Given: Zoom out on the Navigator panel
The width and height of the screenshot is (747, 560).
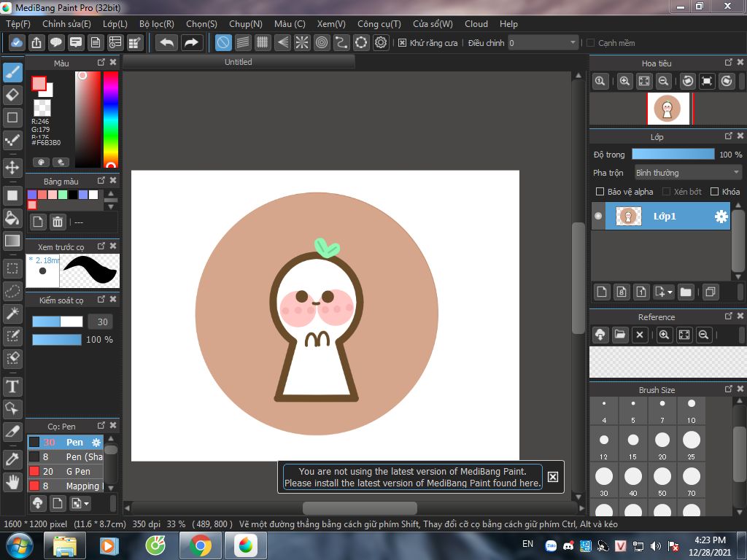Looking at the screenshot, I should (x=663, y=81).
